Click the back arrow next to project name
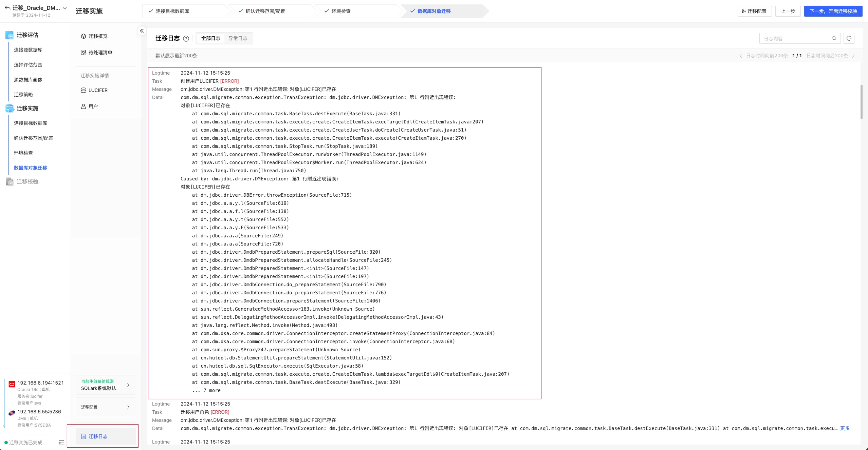The height and width of the screenshot is (450, 868). pyautogui.click(x=7, y=8)
